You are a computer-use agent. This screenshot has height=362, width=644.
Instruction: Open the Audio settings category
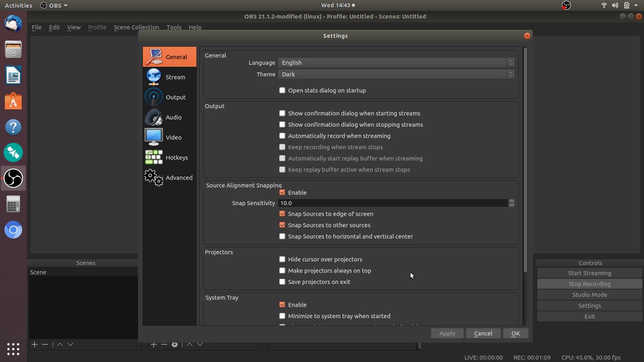coord(170,117)
